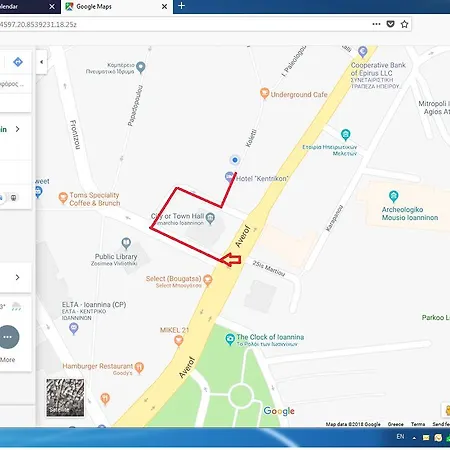
Task: Select Public Library marker
Action: point(126,243)
